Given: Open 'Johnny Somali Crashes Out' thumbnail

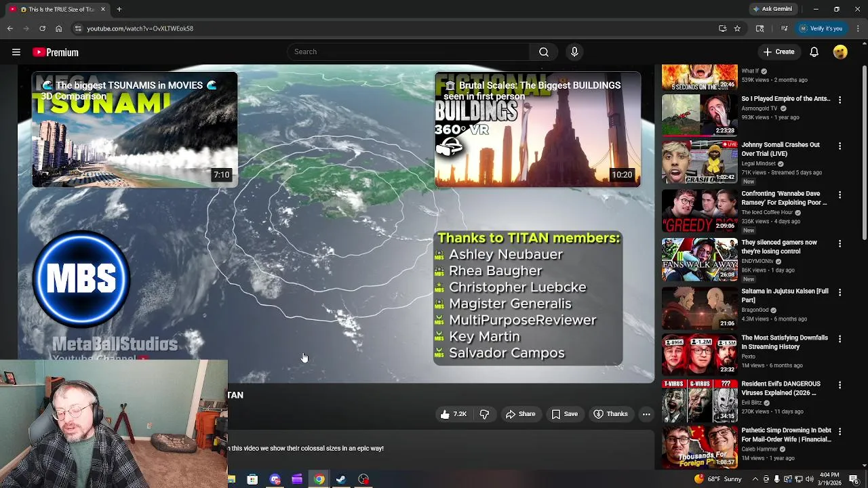Looking at the screenshot, I should point(699,162).
